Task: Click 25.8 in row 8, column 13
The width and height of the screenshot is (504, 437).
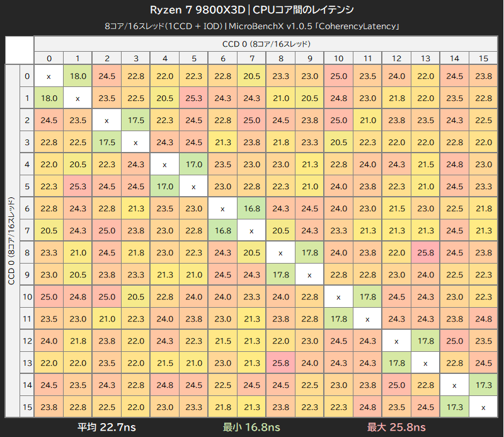Action: (x=425, y=253)
